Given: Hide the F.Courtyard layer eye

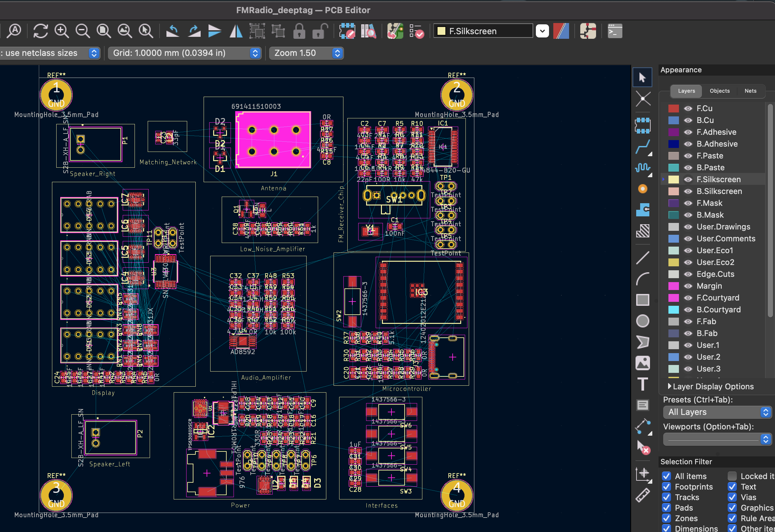Looking at the screenshot, I should [x=688, y=298].
